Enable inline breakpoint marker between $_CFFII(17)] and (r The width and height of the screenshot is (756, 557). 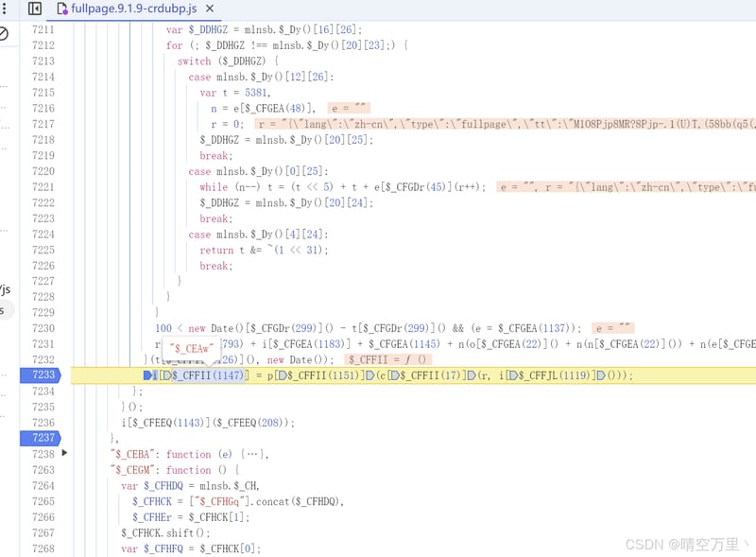pos(471,375)
